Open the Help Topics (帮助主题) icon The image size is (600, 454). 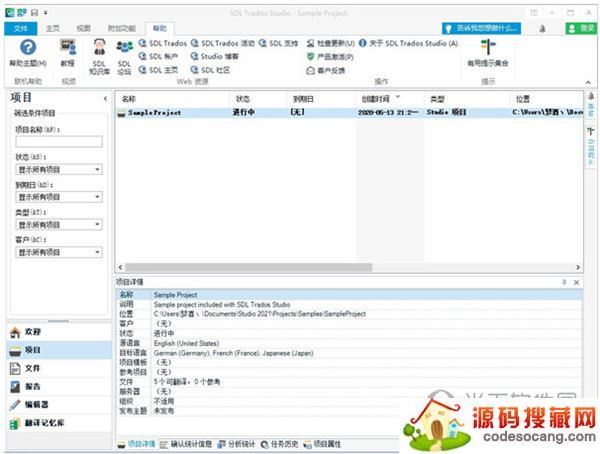28,52
